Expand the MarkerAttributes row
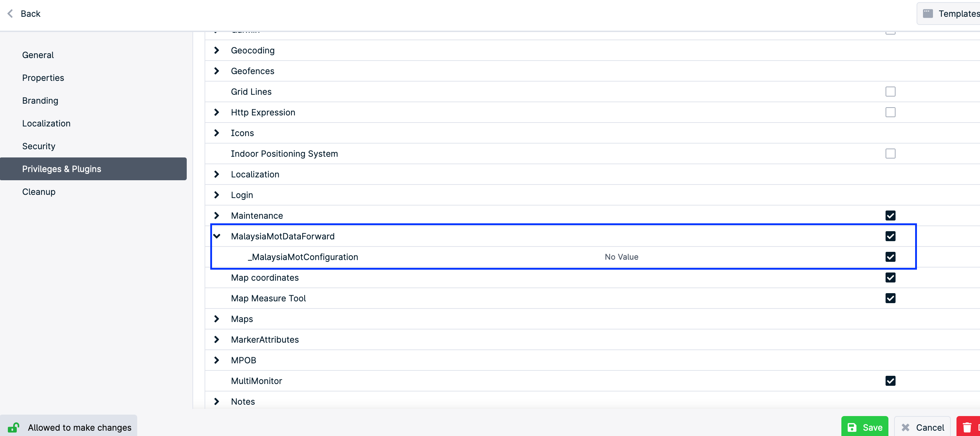The height and width of the screenshot is (436, 980). coord(216,339)
